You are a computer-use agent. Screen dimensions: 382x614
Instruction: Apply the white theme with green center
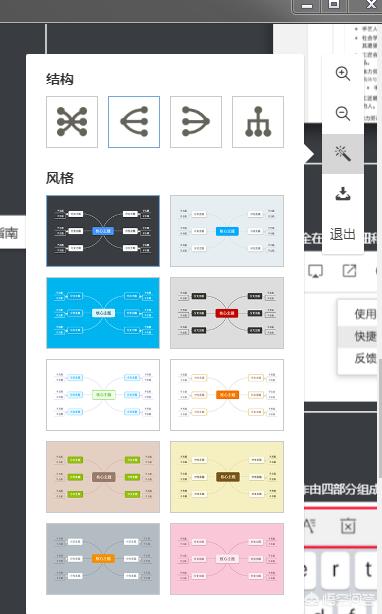pyautogui.click(x=103, y=395)
